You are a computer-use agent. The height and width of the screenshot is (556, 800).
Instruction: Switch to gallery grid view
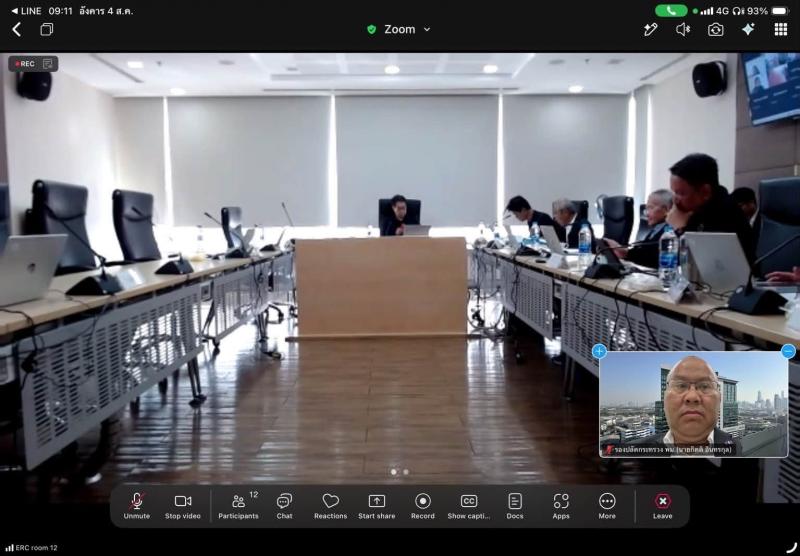[x=781, y=30]
